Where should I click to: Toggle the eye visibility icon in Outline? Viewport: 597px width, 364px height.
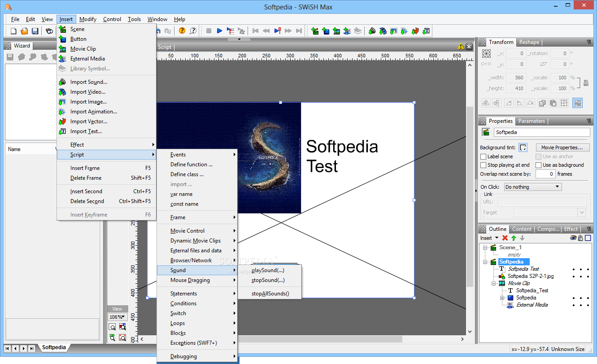tap(573, 238)
